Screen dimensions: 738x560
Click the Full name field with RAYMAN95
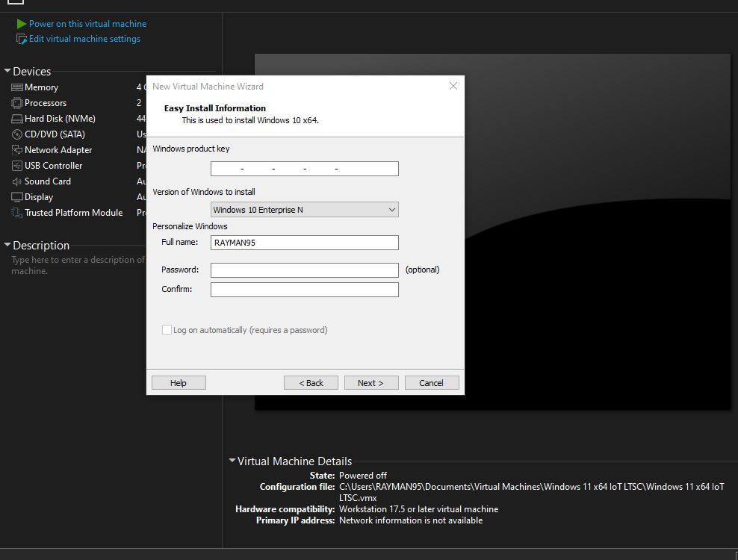tap(305, 243)
